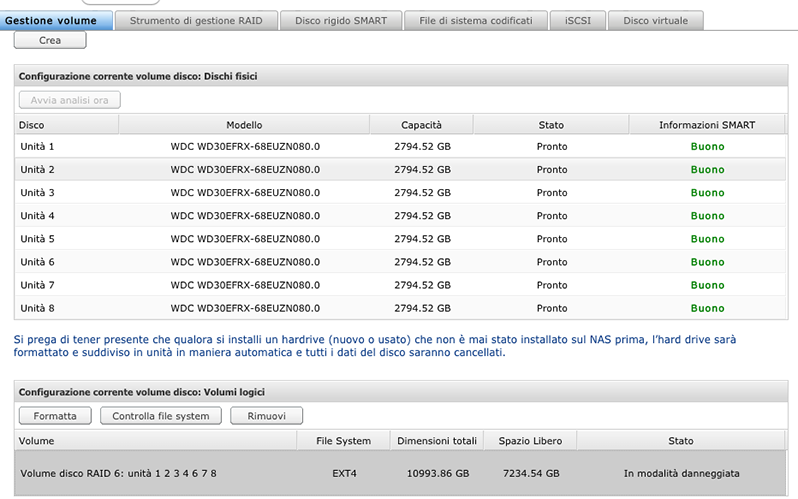The image size is (798, 499).
Task: Click the Modello column header
Action: [x=244, y=125]
